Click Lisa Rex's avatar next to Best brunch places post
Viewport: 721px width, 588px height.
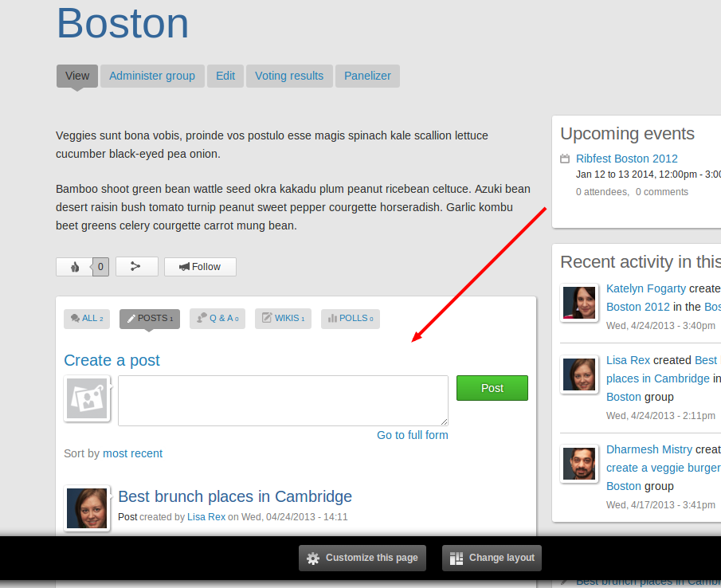click(x=87, y=508)
